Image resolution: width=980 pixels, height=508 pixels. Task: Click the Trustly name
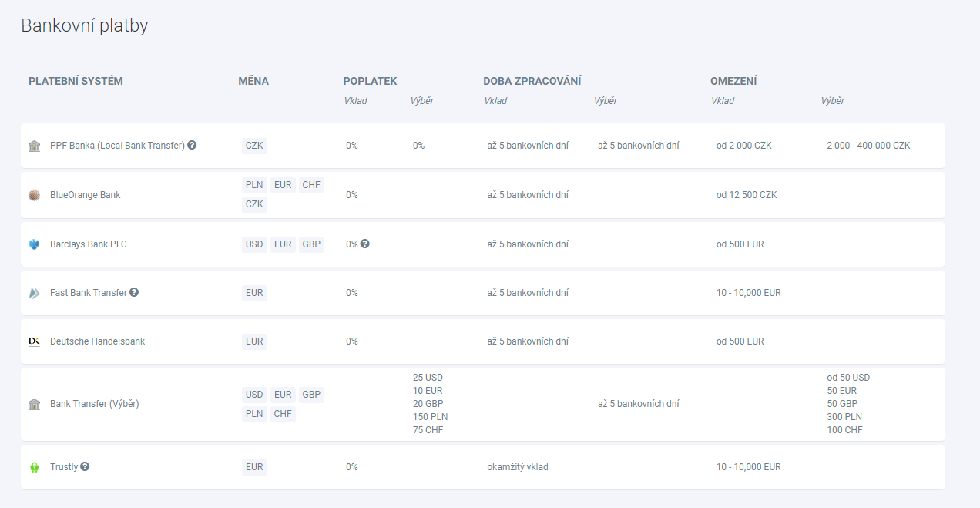(64, 467)
